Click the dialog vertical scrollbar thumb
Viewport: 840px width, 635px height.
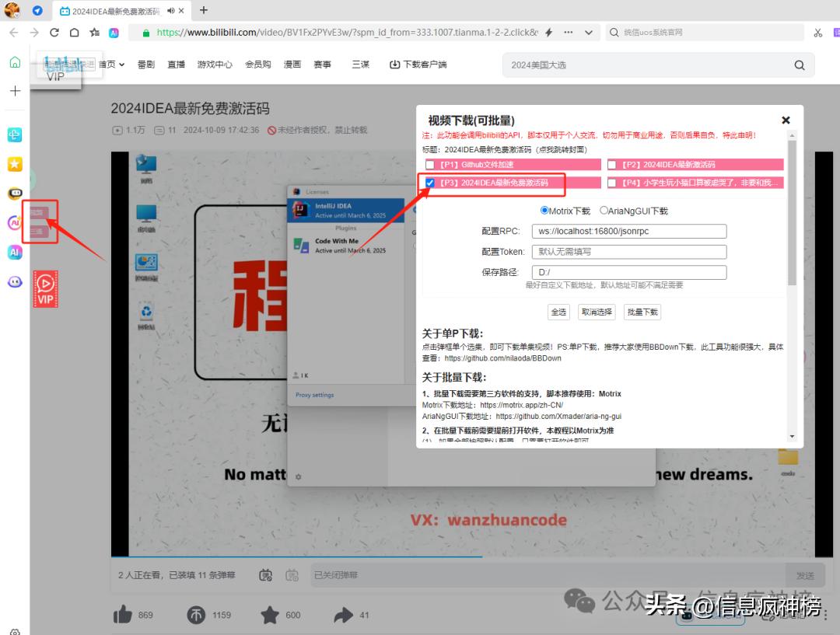(x=792, y=211)
